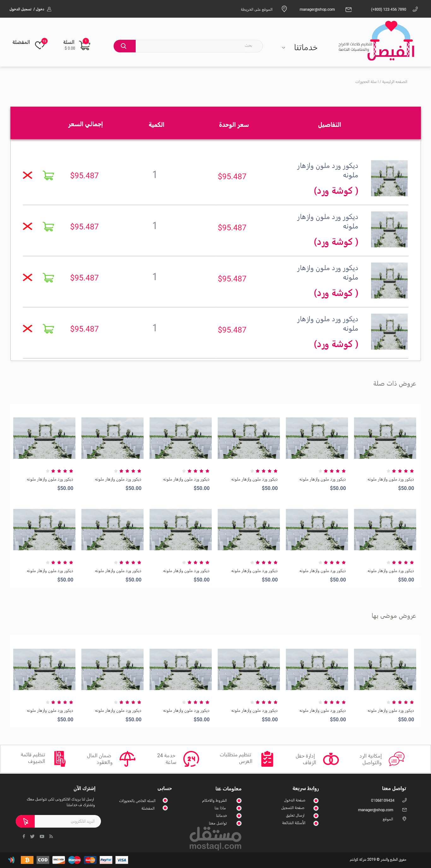The image size is (431, 868).
Task: Click the بحث search input field
Action: click(x=199, y=46)
